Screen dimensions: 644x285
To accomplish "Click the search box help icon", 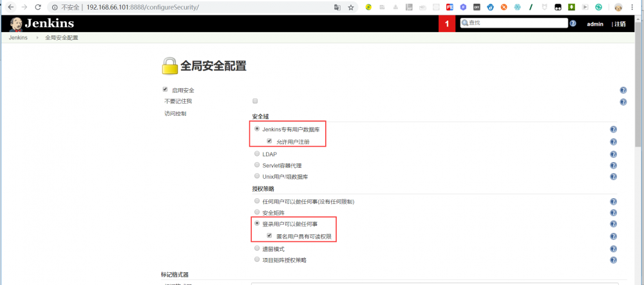I will pyautogui.click(x=573, y=23).
